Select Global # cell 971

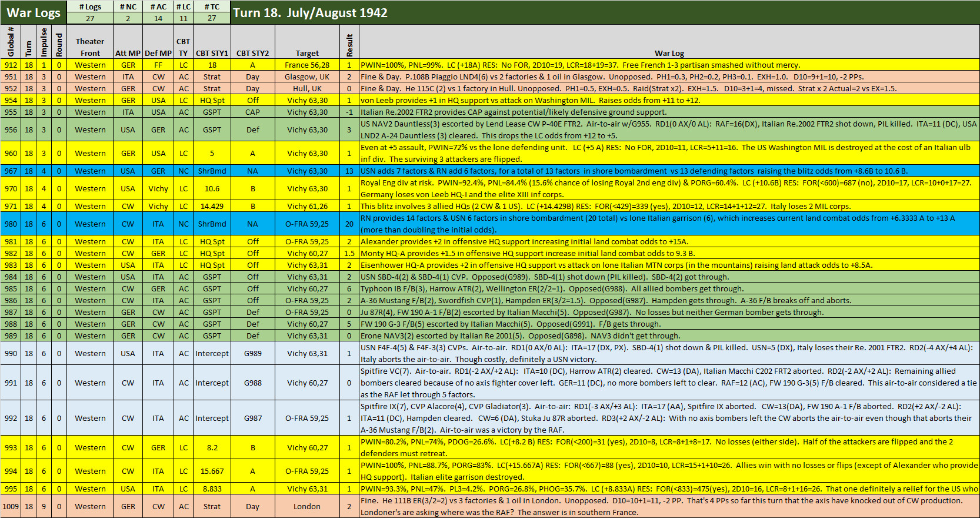pos(11,206)
